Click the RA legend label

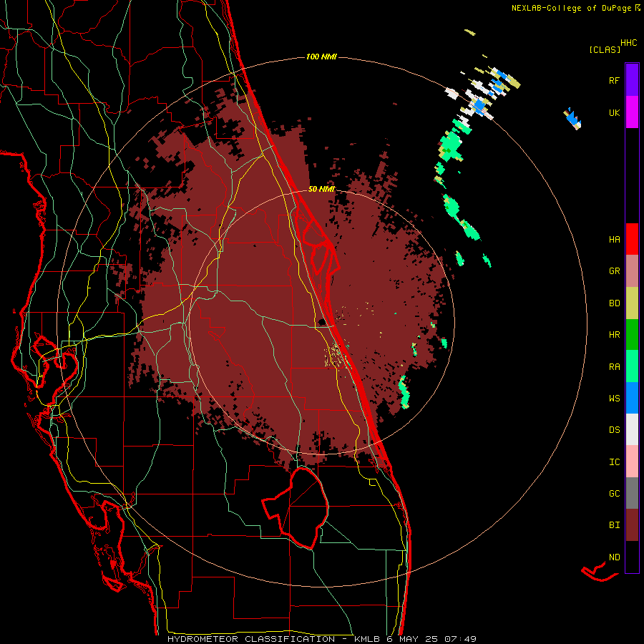coord(614,367)
